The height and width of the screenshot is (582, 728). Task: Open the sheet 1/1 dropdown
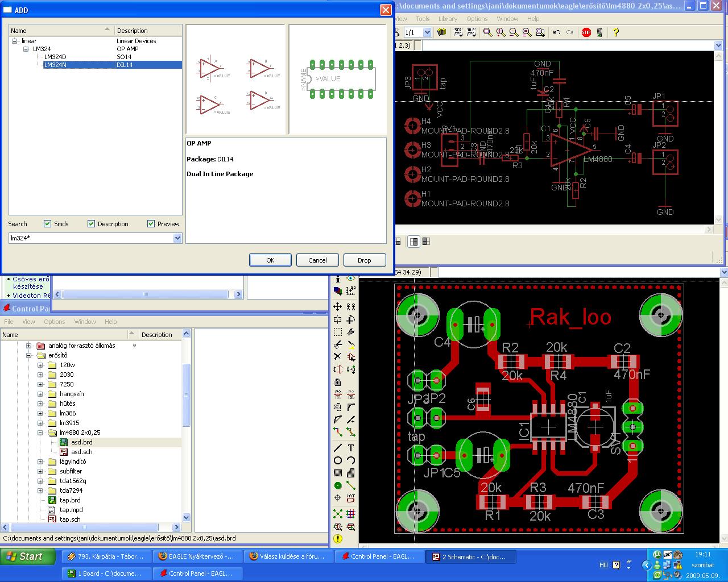[x=427, y=32]
